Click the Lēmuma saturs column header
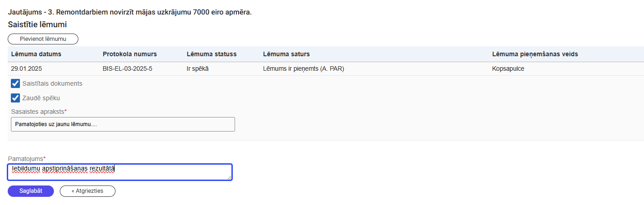The image size is (644, 205). pos(286,54)
